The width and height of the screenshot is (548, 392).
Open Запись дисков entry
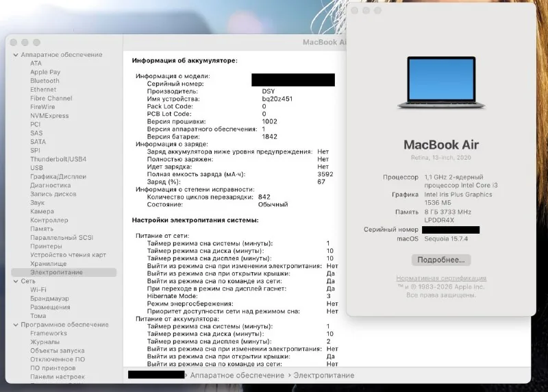[53, 194]
